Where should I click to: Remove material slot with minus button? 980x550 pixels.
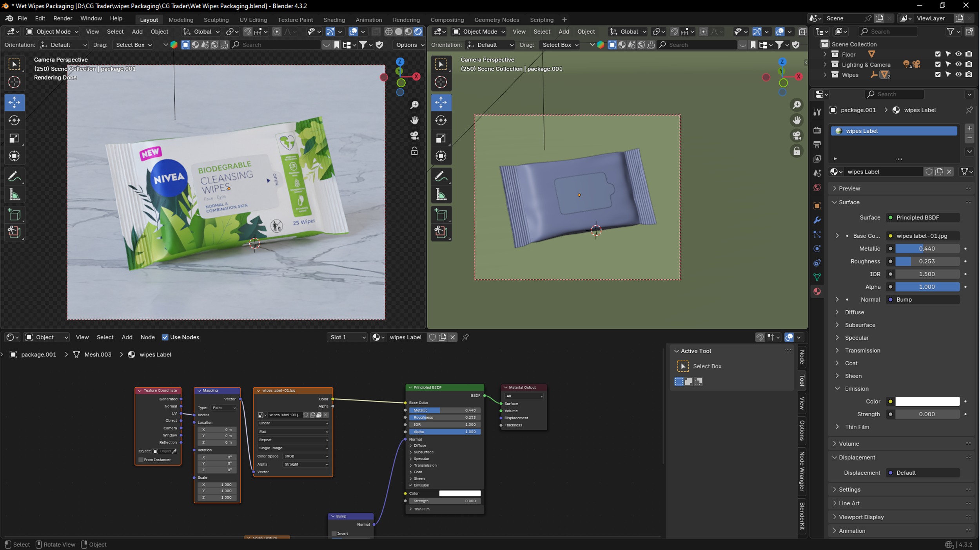(x=969, y=138)
